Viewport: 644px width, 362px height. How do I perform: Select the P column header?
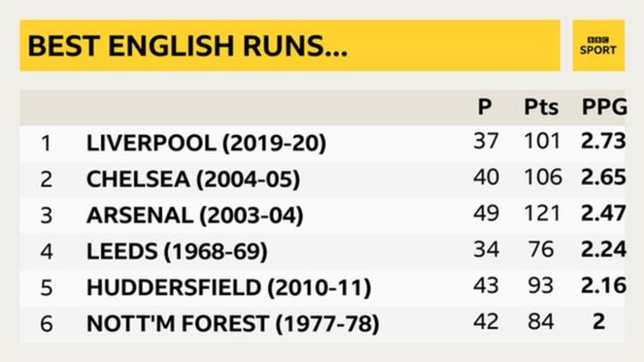pyautogui.click(x=485, y=107)
